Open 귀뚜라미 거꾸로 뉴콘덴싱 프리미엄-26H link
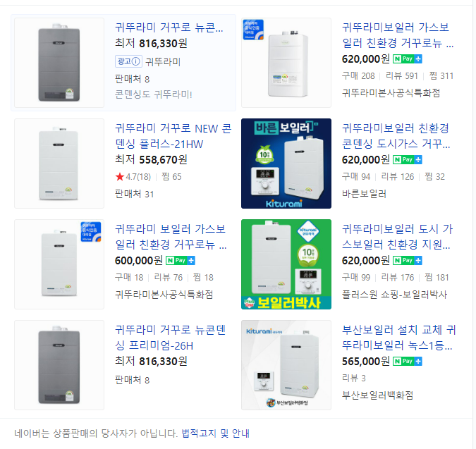 pyautogui.click(x=170, y=338)
